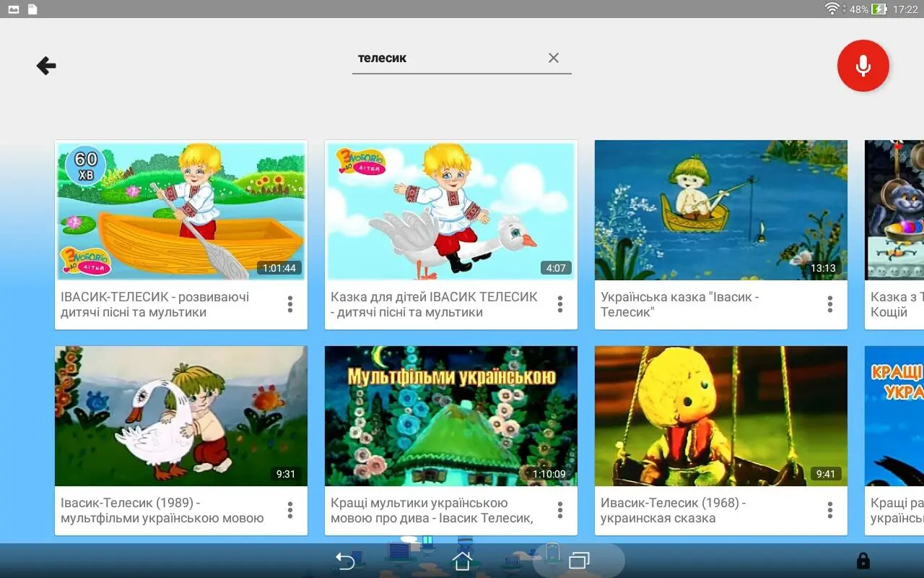Tap the lock icon in bottom bar
924x578 pixels.
coord(863,561)
